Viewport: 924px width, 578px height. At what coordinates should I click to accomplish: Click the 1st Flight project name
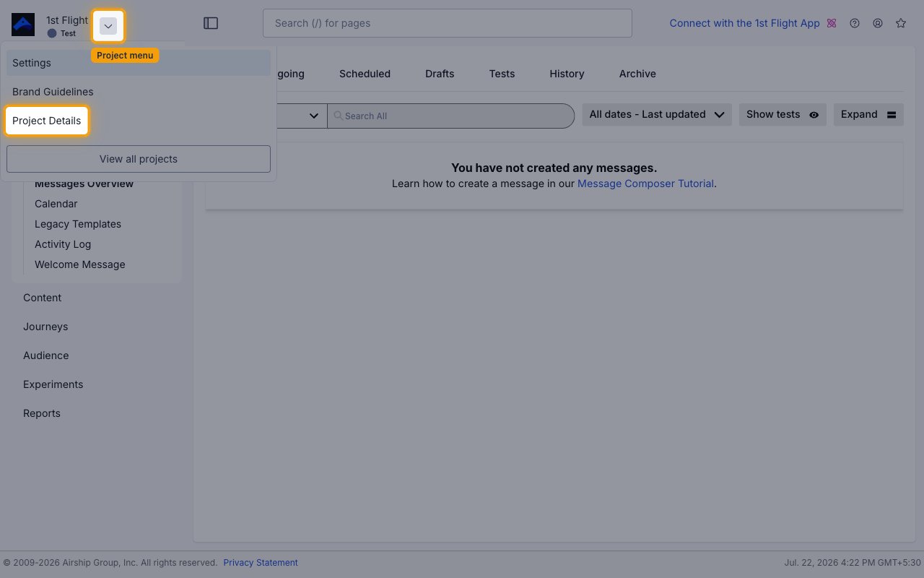[67, 20]
